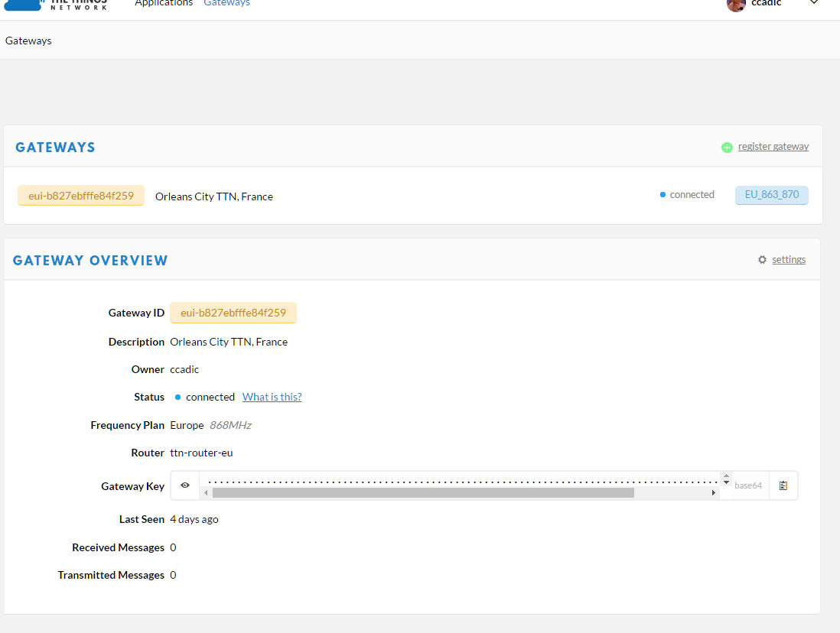Click Transmitted Messages count

(173, 575)
